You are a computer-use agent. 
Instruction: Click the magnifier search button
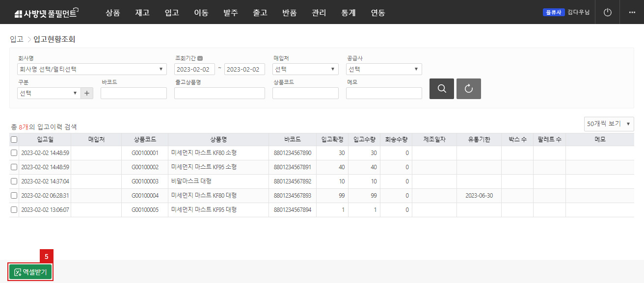coord(441,89)
